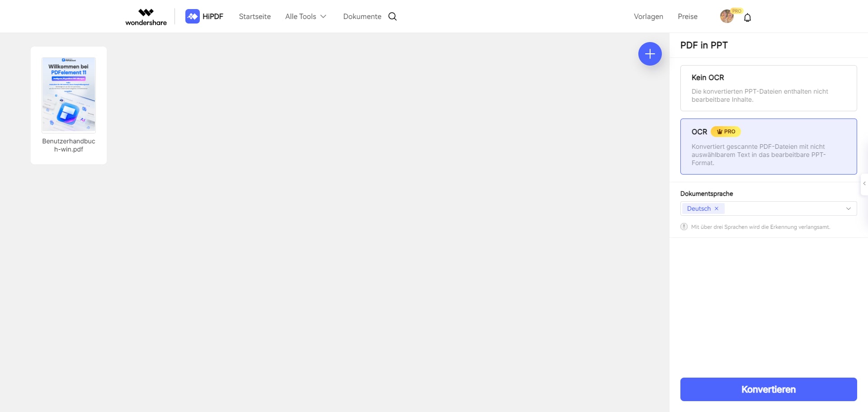Go to Startseite
Image resolution: width=868 pixels, height=412 pixels.
pyautogui.click(x=255, y=16)
